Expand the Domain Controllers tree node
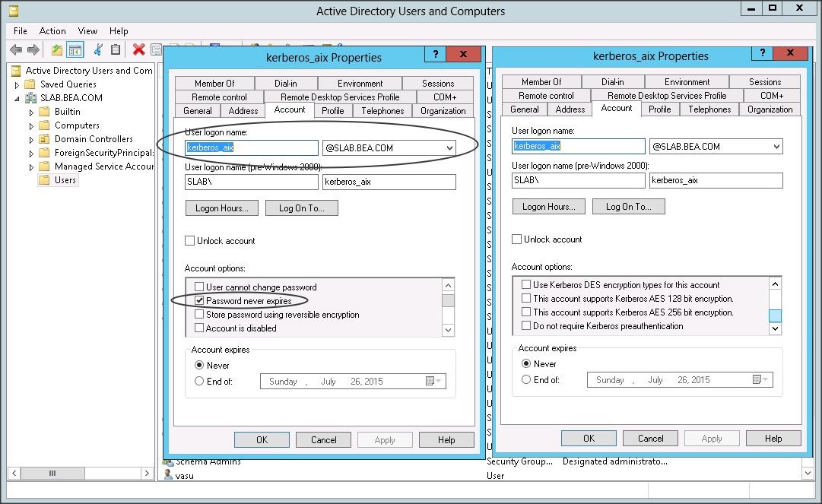Viewport: 822px width, 504px height. [x=31, y=139]
